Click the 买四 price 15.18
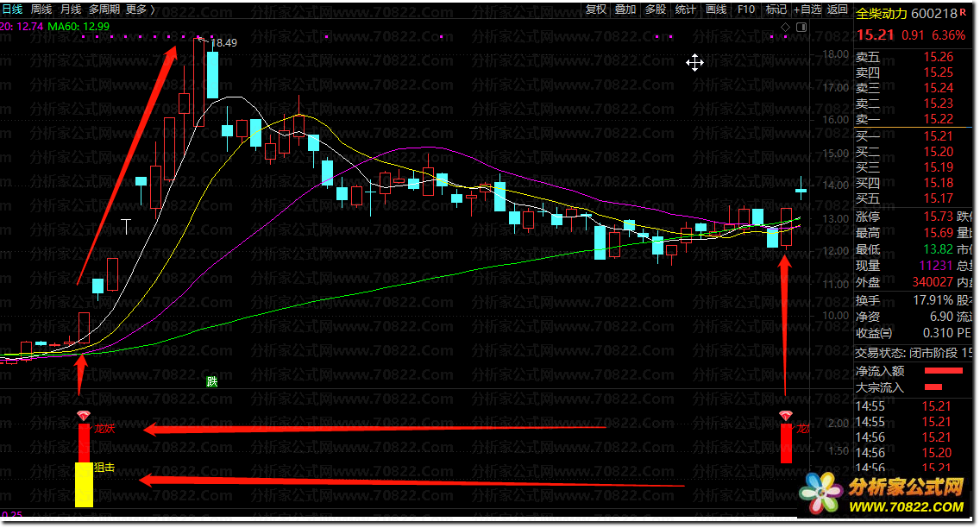This screenshot has height=528, width=980. click(938, 183)
